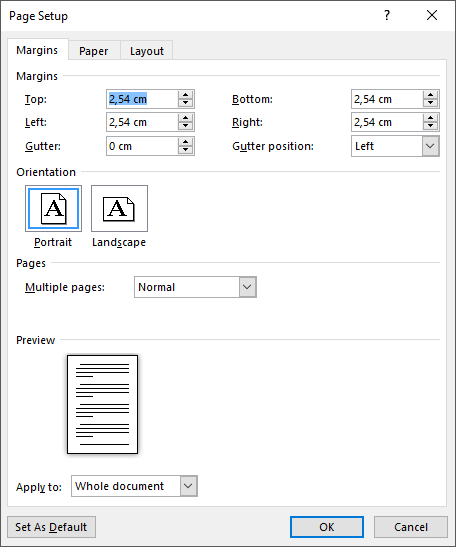
Task: Increase the Left margin with up arrow
Action: pos(185,118)
